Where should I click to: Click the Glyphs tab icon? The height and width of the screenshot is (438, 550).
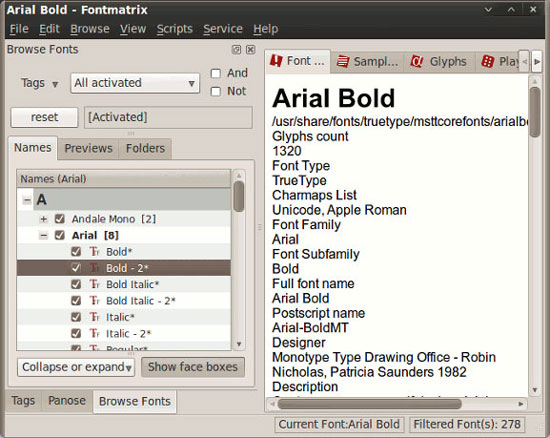(x=417, y=61)
